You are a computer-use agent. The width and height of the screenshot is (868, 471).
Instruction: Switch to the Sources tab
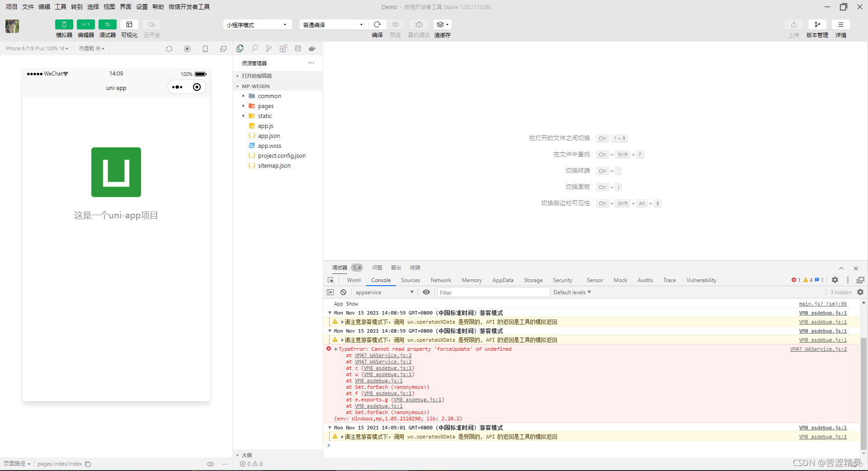coord(410,280)
